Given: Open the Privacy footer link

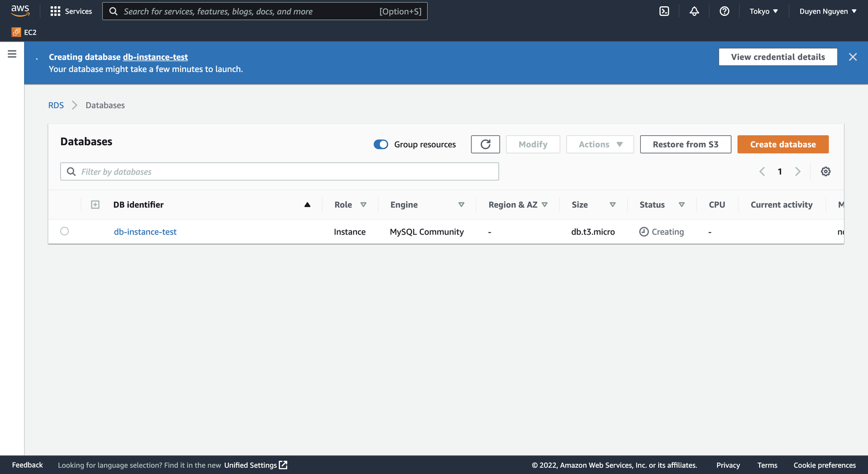Looking at the screenshot, I should (x=728, y=465).
